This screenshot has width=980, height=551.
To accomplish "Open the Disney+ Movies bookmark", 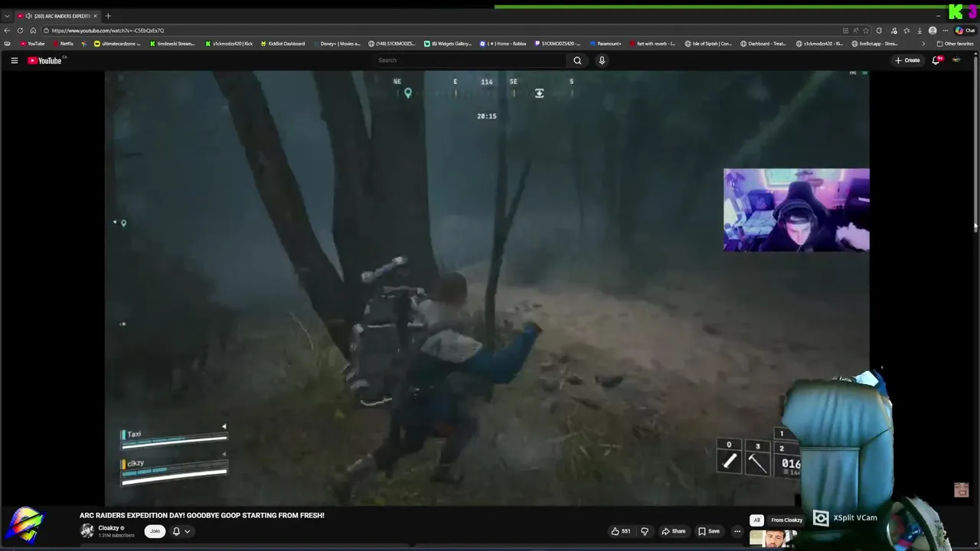I will [337, 44].
